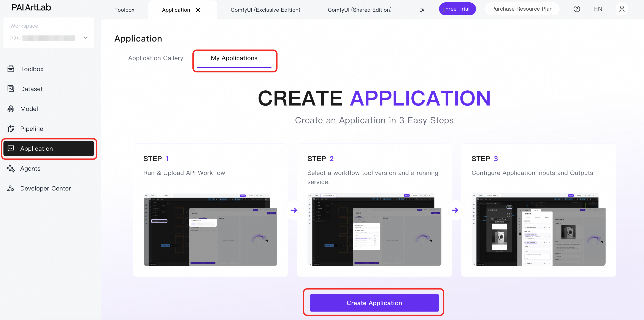
Task: Click Purchase Resource Plan button
Action: (x=522, y=9)
